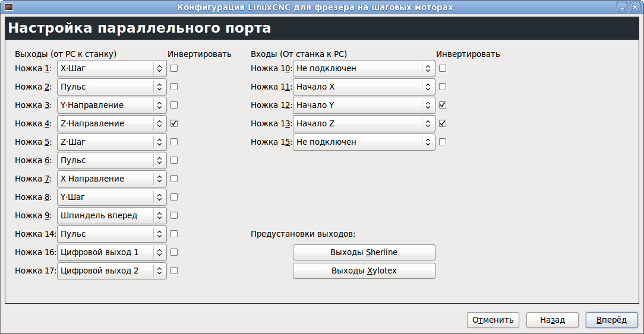Enable invert checkbox for Ножка 1

click(x=174, y=68)
